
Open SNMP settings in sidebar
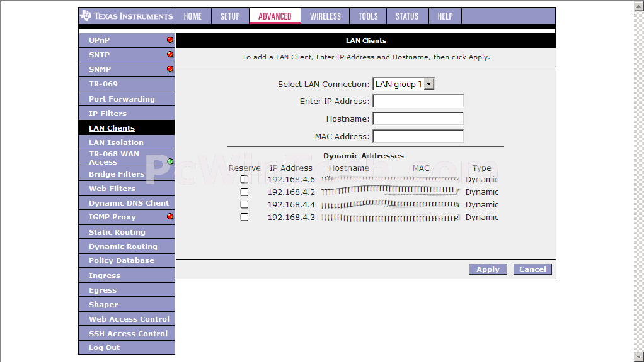pyautogui.click(x=127, y=69)
